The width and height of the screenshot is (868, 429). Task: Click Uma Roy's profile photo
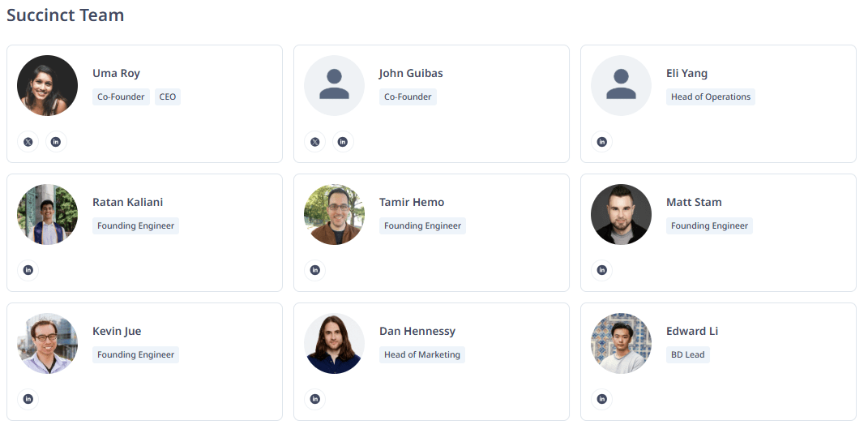(x=48, y=86)
